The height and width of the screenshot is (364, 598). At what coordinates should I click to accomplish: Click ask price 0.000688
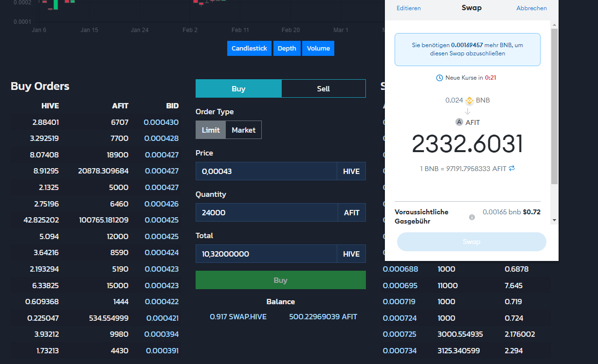(400, 269)
